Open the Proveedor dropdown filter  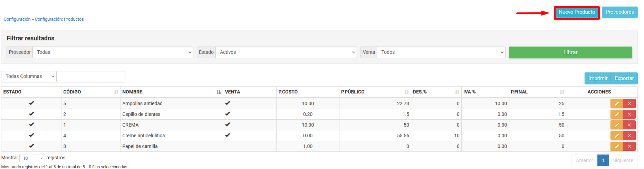point(113,52)
